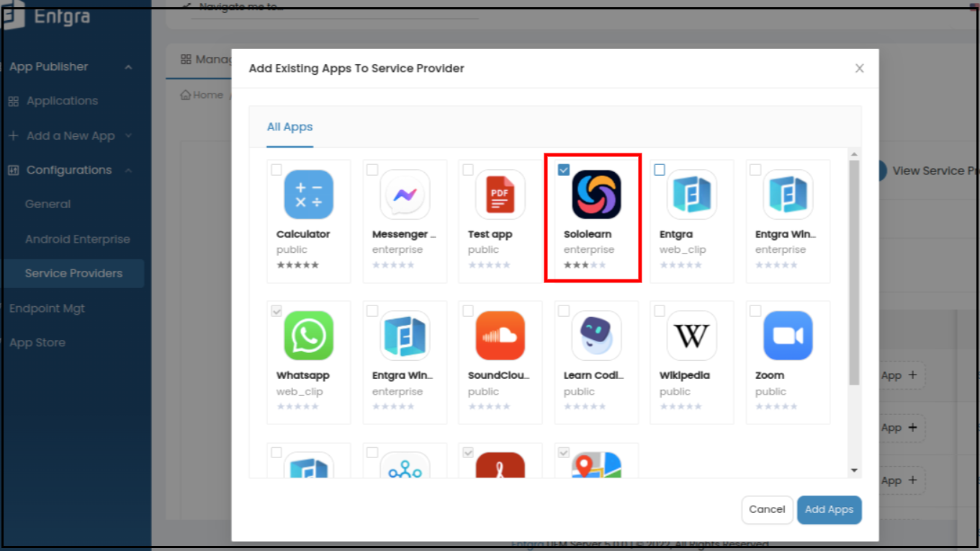980x551 pixels.
Task: Tick the Zoom checkbox
Action: 755,311
